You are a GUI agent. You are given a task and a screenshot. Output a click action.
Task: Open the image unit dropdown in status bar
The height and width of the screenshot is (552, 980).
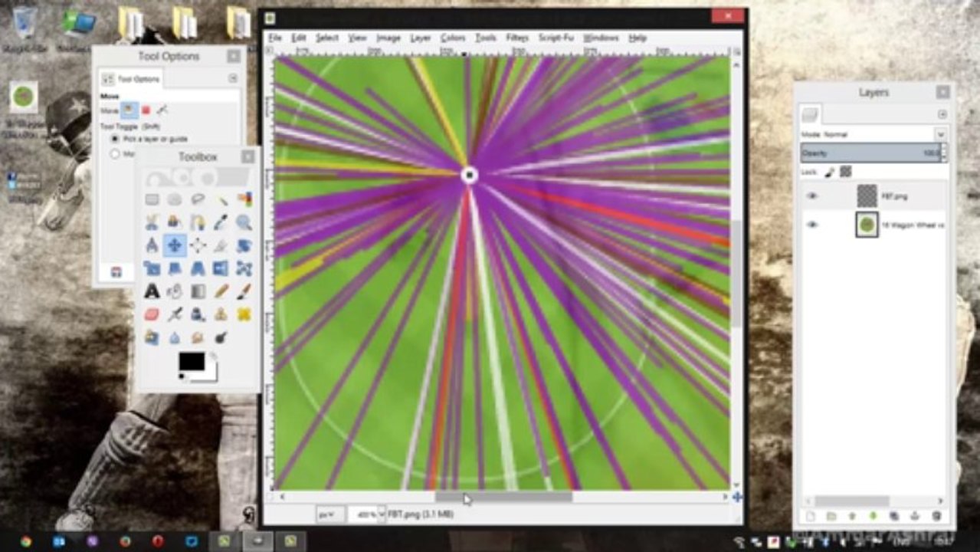pos(329,514)
